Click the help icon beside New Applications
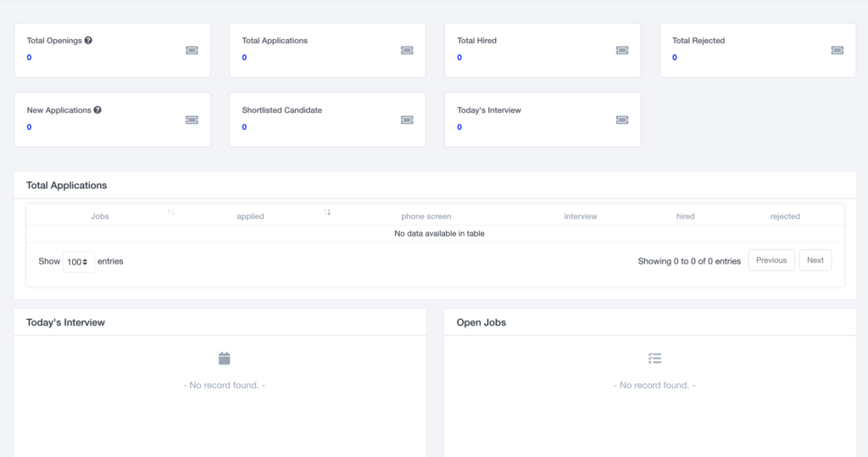The width and height of the screenshot is (868, 457). coord(97,110)
